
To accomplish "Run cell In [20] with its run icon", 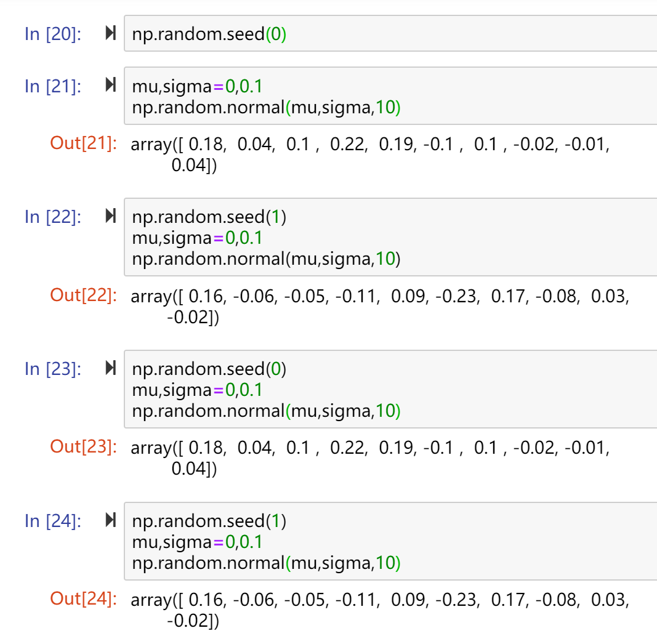I will pos(111,33).
